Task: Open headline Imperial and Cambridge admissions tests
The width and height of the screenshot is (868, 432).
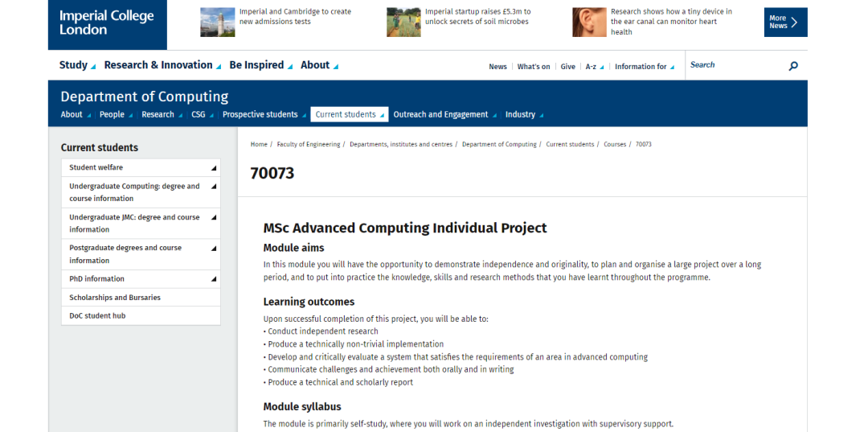Action: [295, 17]
